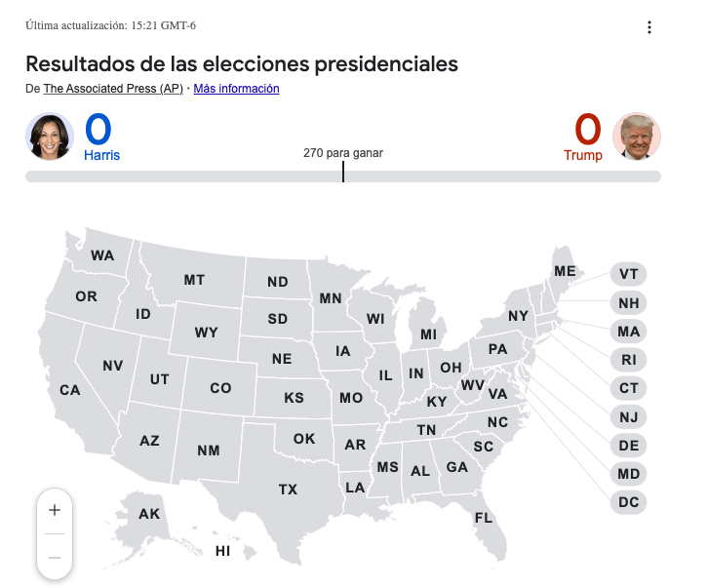Screen dimensions: 707x588
Task: Click the 270 para ganar progress bar marker
Action: 343,172
